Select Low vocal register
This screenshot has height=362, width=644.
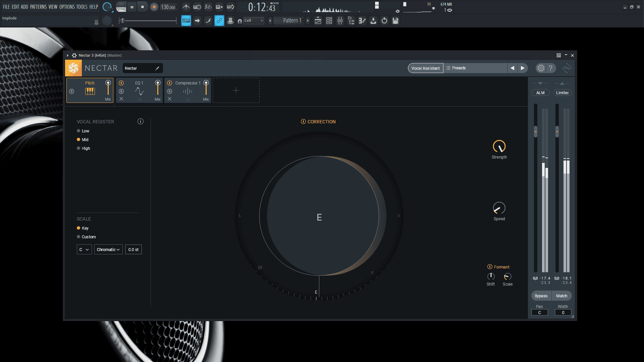click(83, 131)
